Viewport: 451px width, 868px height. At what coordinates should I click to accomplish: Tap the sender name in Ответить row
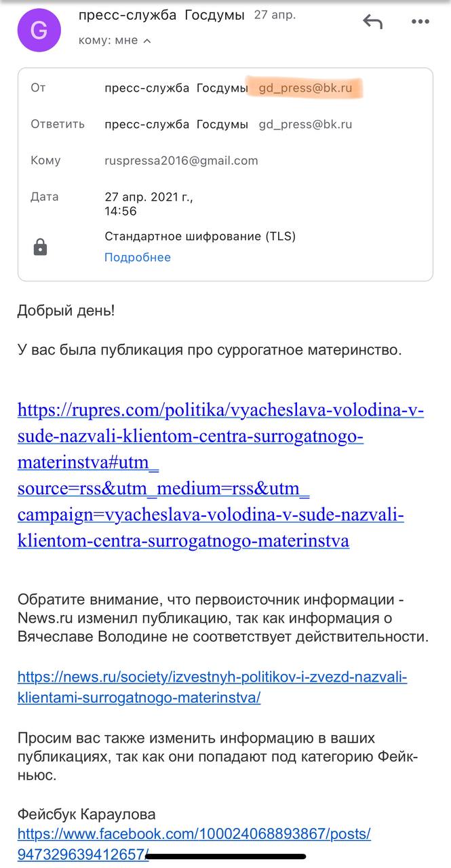[x=176, y=124]
